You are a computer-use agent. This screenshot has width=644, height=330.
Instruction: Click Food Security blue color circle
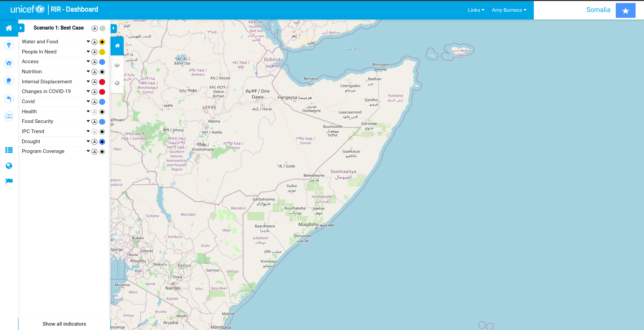(x=102, y=122)
